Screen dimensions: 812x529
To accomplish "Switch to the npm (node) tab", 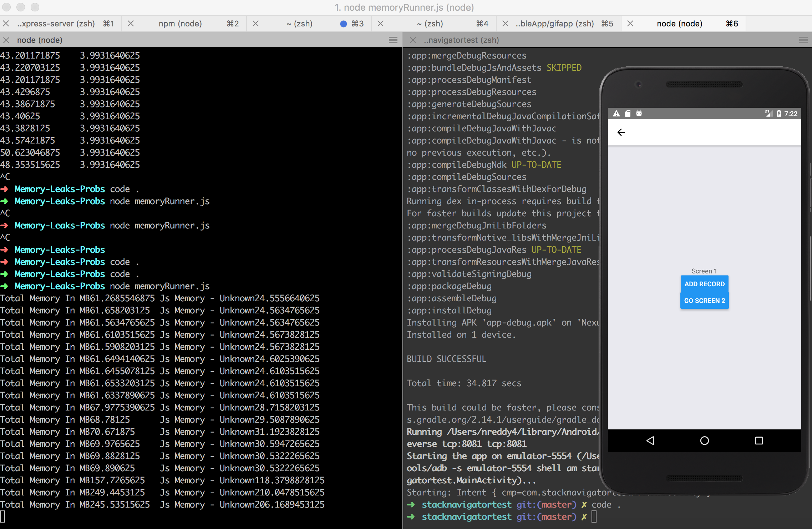I will pyautogui.click(x=180, y=24).
